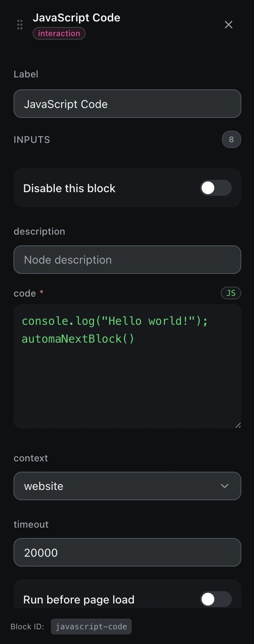This screenshot has height=644, width=254.
Task: Open the context dropdown set to website
Action: [x=127, y=486]
